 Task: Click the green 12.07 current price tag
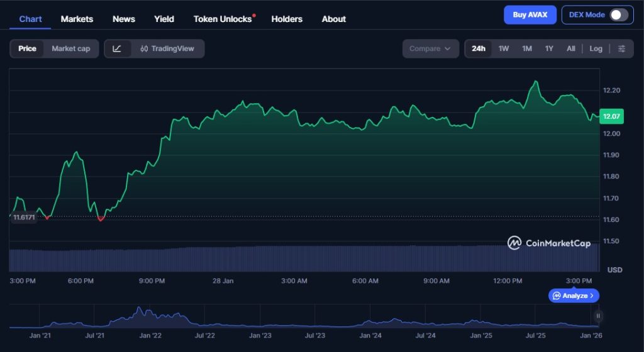(x=612, y=116)
